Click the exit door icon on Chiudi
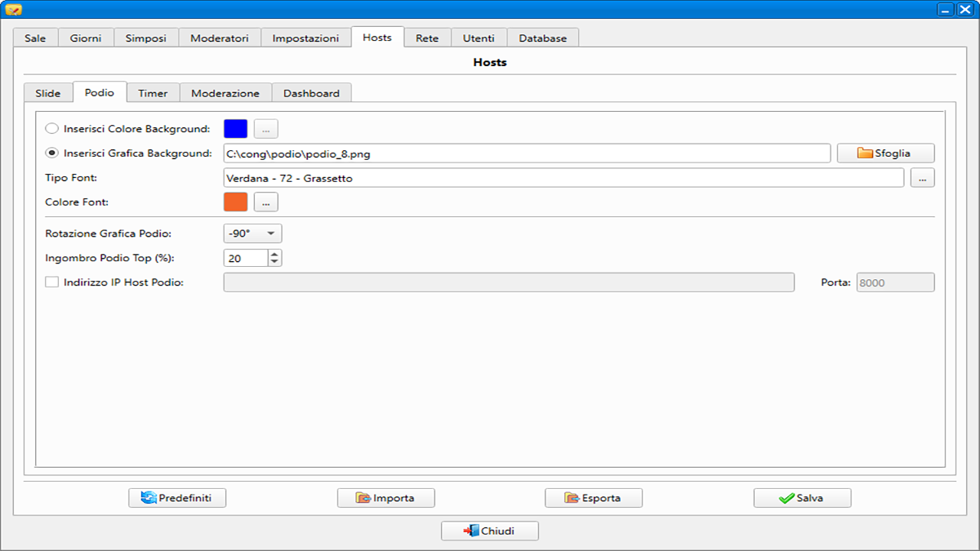 (471, 531)
